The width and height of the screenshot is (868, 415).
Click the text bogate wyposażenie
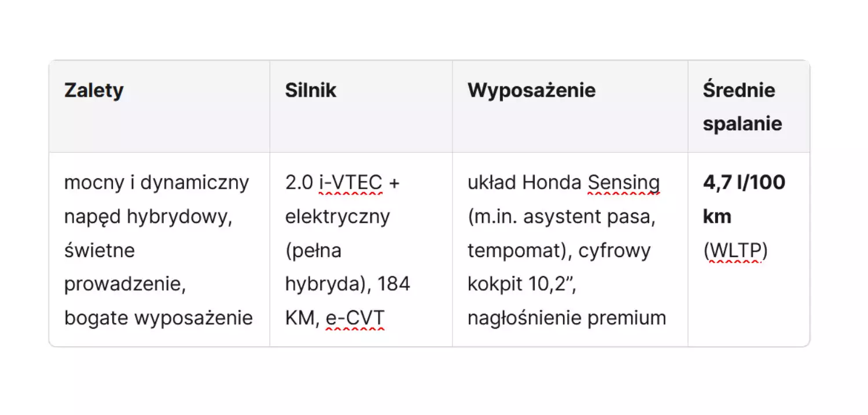tap(159, 318)
